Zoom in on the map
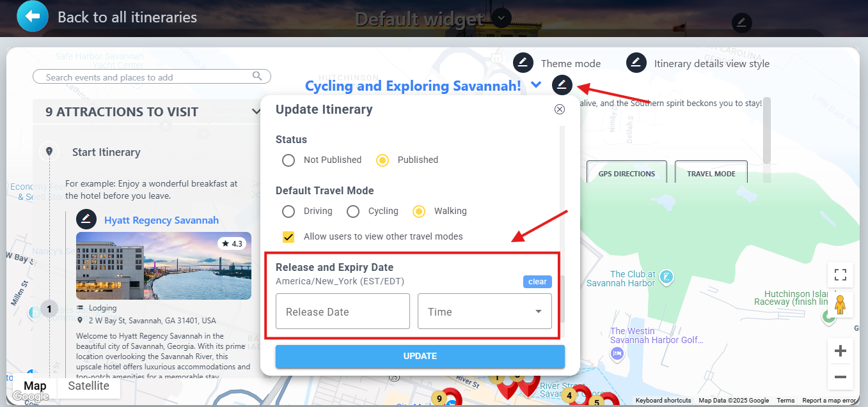This screenshot has width=868, height=407. pos(840,351)
